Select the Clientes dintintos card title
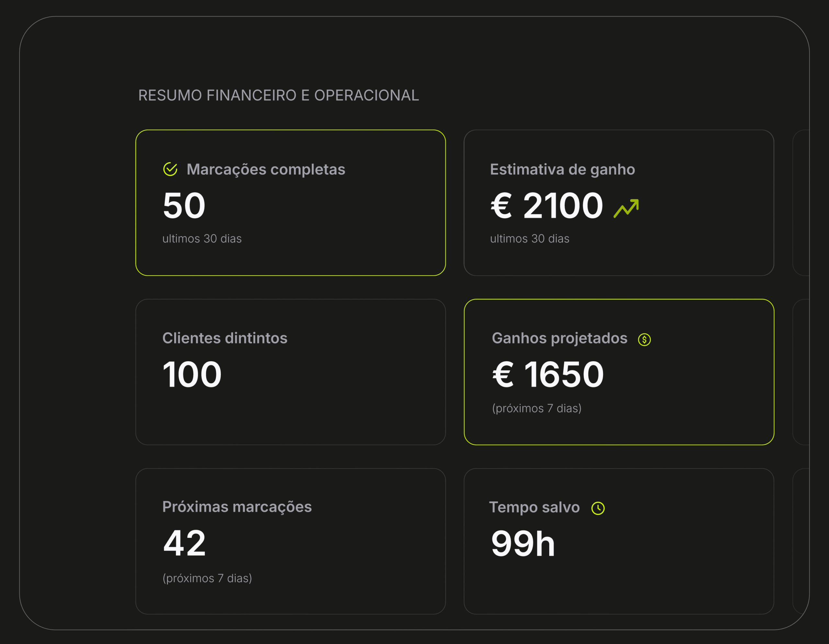 pyautogui.click(x=225, y=338)
